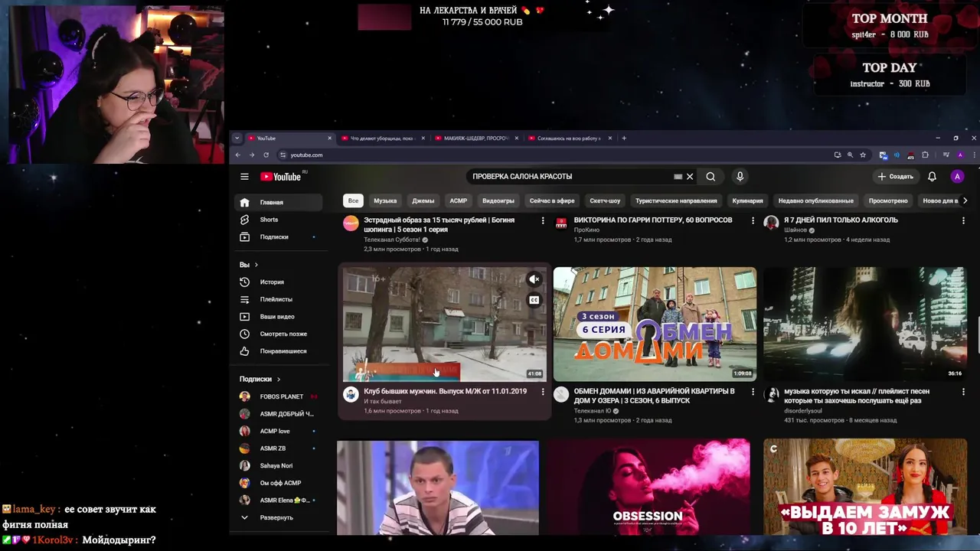980x551 pixels.
Task: Select the Музыка filter chip
Action: pyautogui.click(x=385, y=201)
